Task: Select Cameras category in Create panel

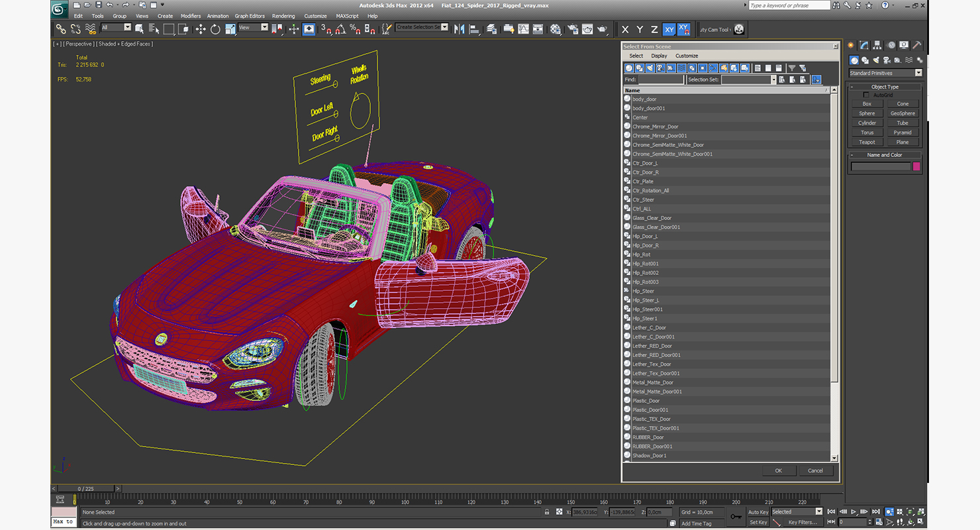Action: (x=886, y=60)
